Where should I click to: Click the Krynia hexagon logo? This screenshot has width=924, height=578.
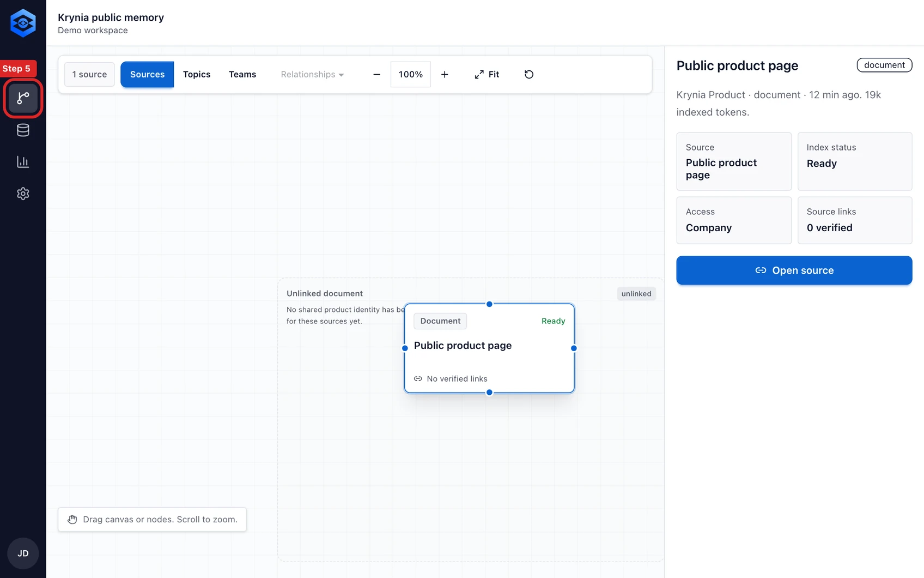pos(23,23)
